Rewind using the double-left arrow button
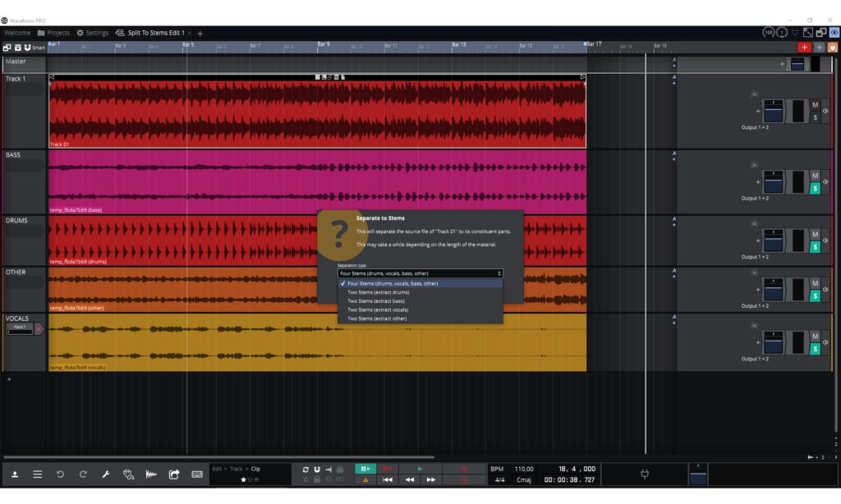Image resolution: width=841 pixels, height=504 pixels. coord(410,480)
